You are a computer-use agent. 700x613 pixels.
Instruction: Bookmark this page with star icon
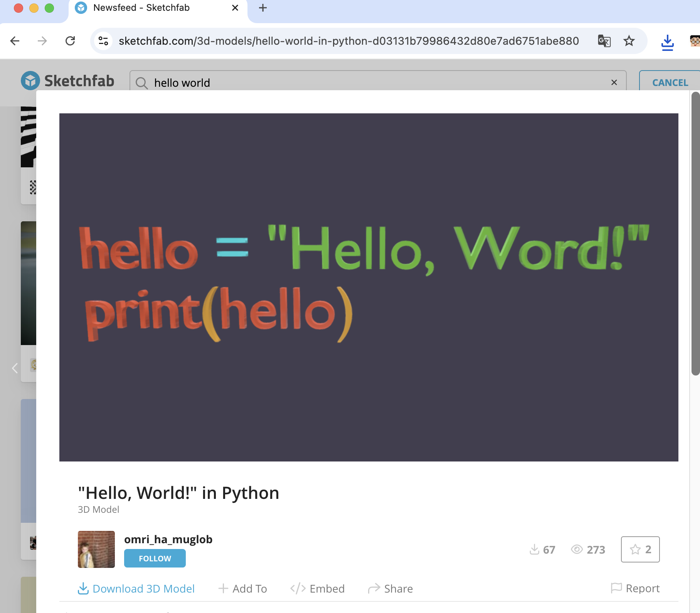click(629, 41)
